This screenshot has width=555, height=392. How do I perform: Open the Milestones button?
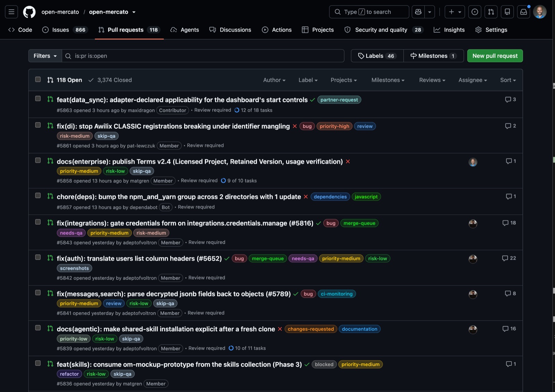click(x=434, y=56)
